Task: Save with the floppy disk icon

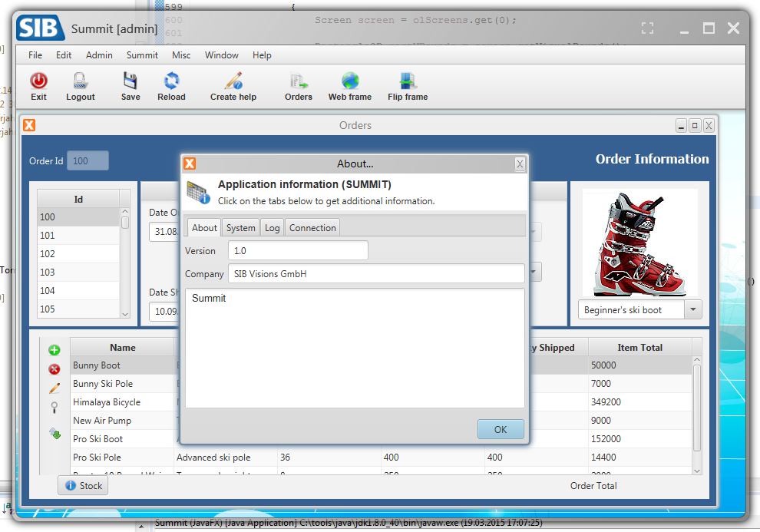Action: pos(130,81)
